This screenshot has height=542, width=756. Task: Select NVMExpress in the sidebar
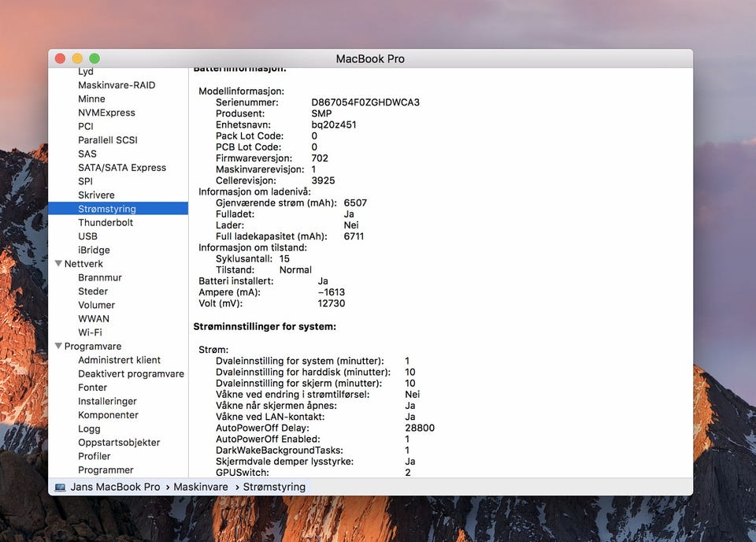106,113
